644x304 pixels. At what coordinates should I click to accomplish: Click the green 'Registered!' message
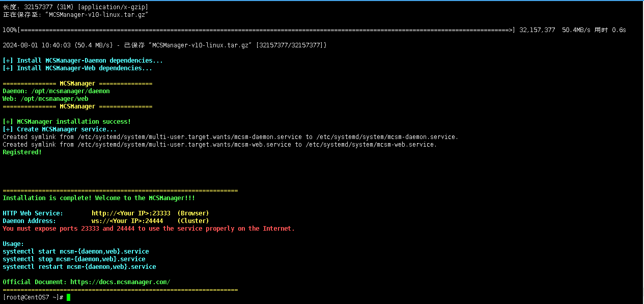pos(22,152)
